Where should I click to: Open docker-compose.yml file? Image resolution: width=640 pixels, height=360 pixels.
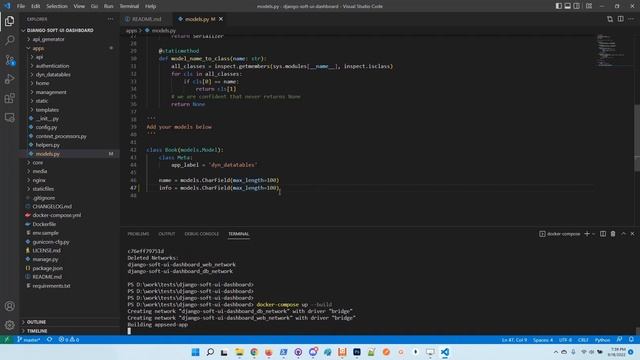pos(57,215)
